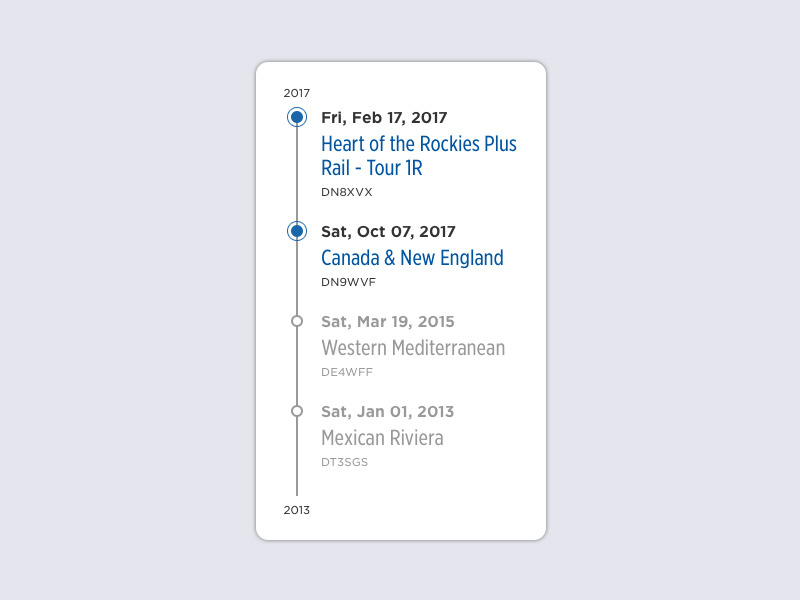800x600 pixels.
Task: Click the Fri, Feb 17, 2017 date heading
Action: tap(384, 118)
